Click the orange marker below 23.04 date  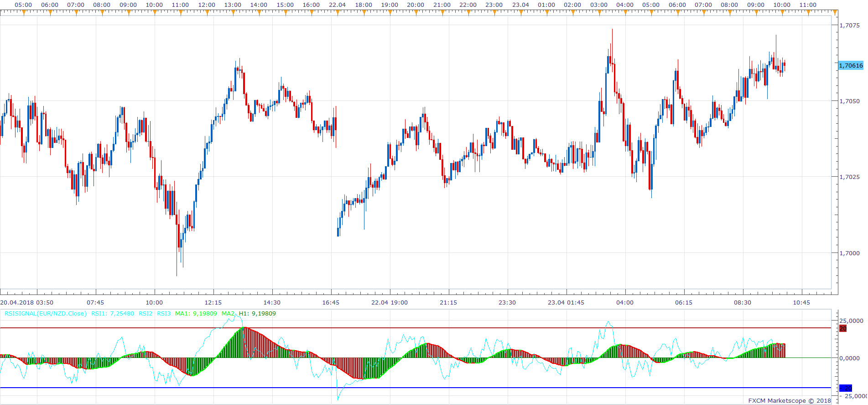521,13
